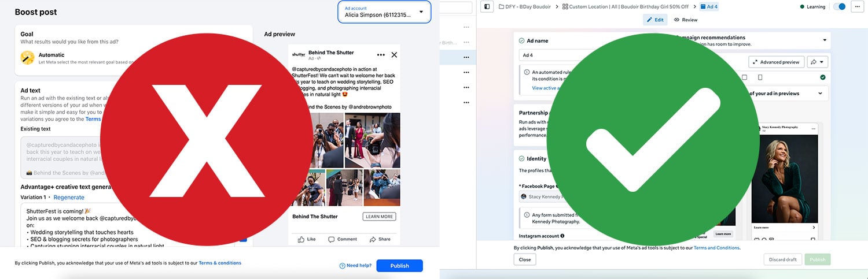Close the Behind The Shutter ad preview
The image size is (868, 279).
(394, 55)
